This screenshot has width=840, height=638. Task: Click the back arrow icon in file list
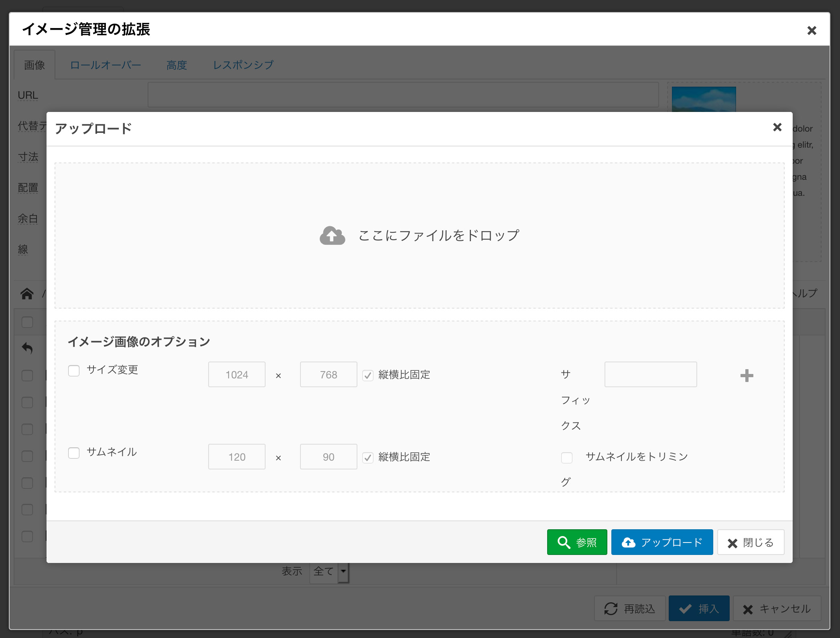27,348
